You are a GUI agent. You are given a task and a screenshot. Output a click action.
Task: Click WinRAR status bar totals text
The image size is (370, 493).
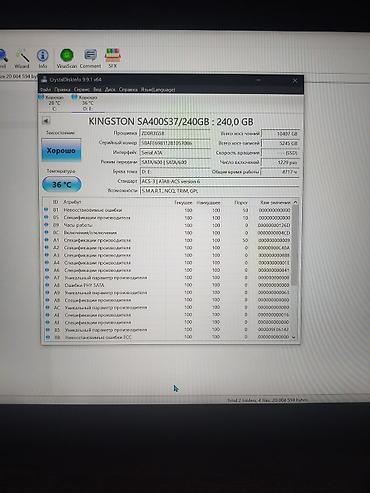tap(268, 400)
